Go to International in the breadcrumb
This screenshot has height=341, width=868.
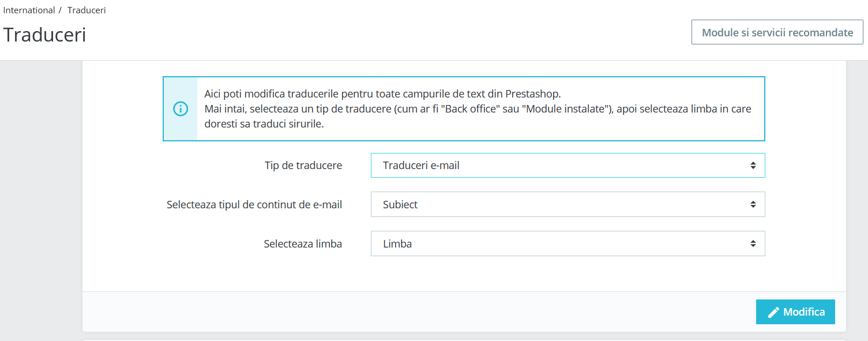pyautogui.click(x=29, y=10)
